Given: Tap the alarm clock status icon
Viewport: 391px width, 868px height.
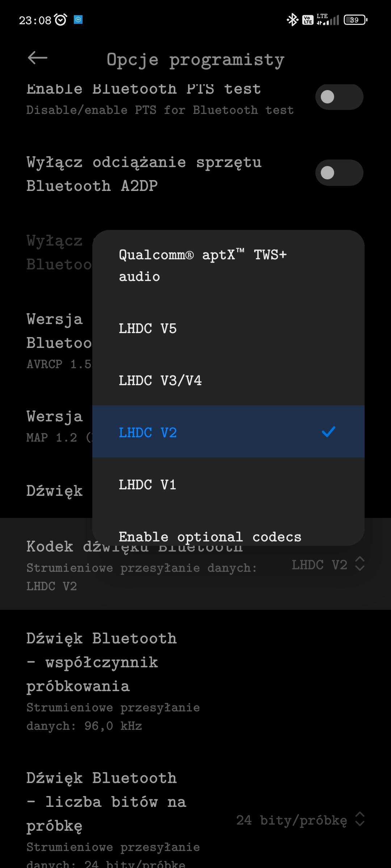Looking at the screenshot, I should [x=60, y=20].
